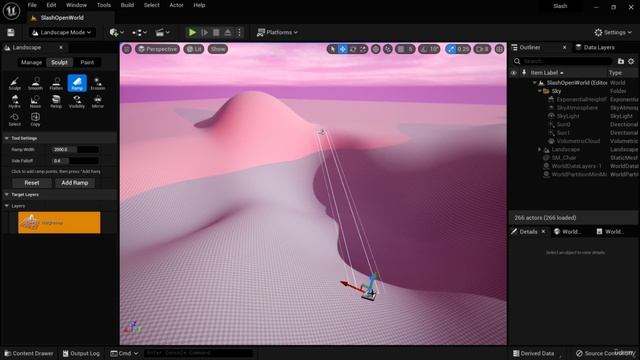
Task: Adjust the Ramp Width value slider
Action: 75,150
